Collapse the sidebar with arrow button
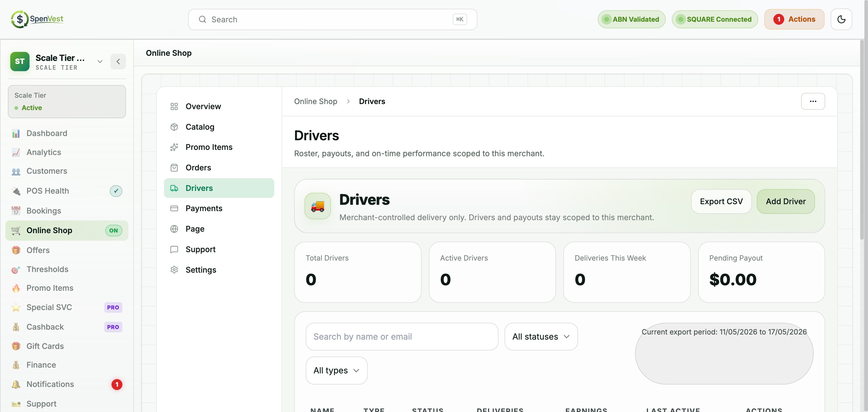Viewport: 868px width, 412px height. [118, 61]
